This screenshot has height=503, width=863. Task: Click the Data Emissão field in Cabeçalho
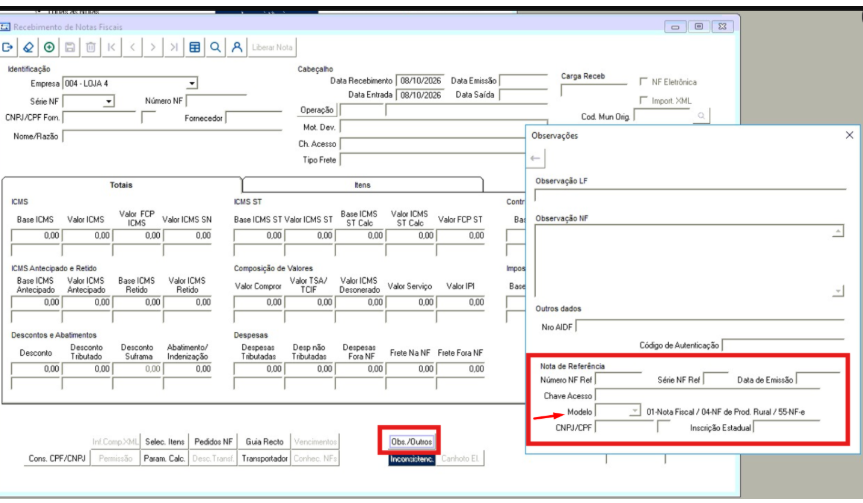tap(523, 81)
